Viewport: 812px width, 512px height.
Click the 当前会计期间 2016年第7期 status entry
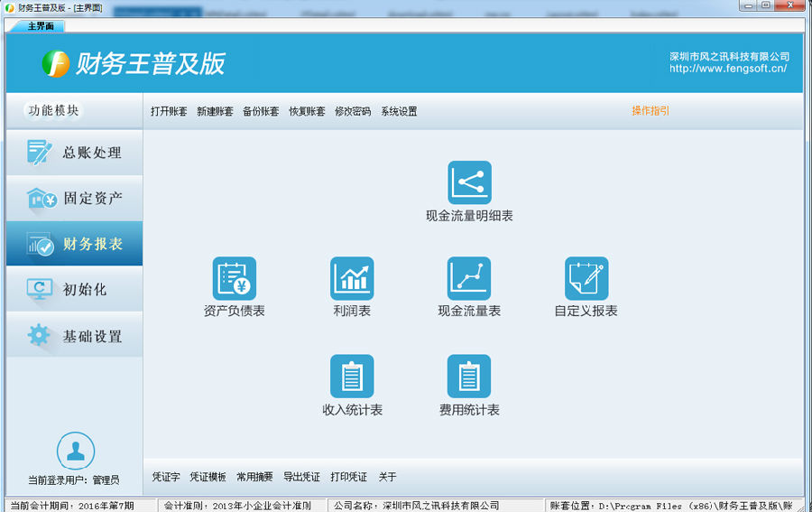(x=72, y=506)
